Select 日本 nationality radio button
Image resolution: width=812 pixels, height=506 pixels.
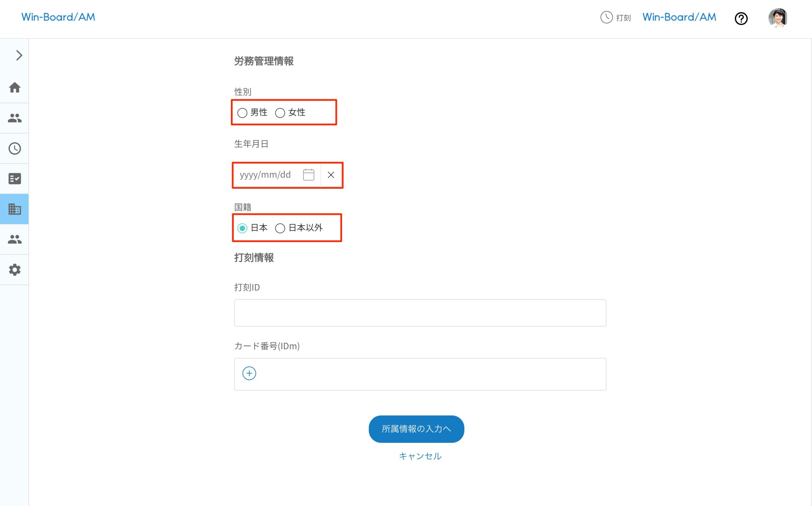click(x=242, y=228)
